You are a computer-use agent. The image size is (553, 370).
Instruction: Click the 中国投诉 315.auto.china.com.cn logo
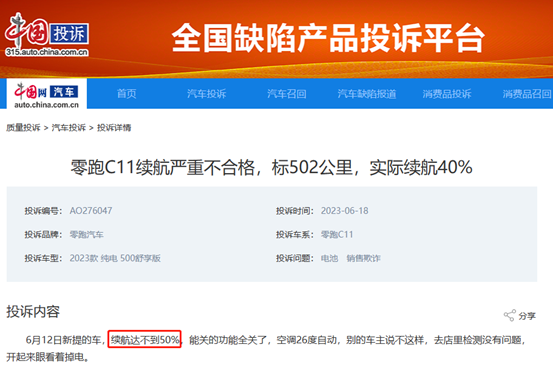click(x=47, y=35)
